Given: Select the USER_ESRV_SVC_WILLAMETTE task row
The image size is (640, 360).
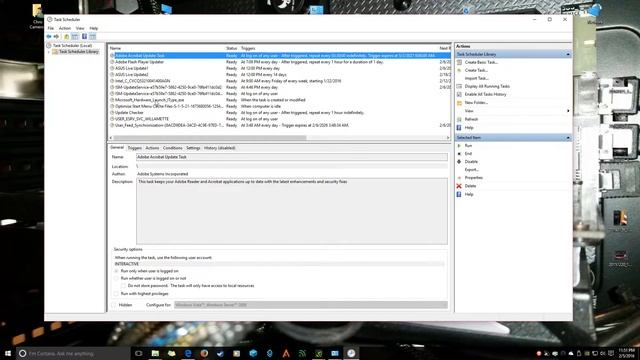Looking at the screenshot, I should coord(280,119).
